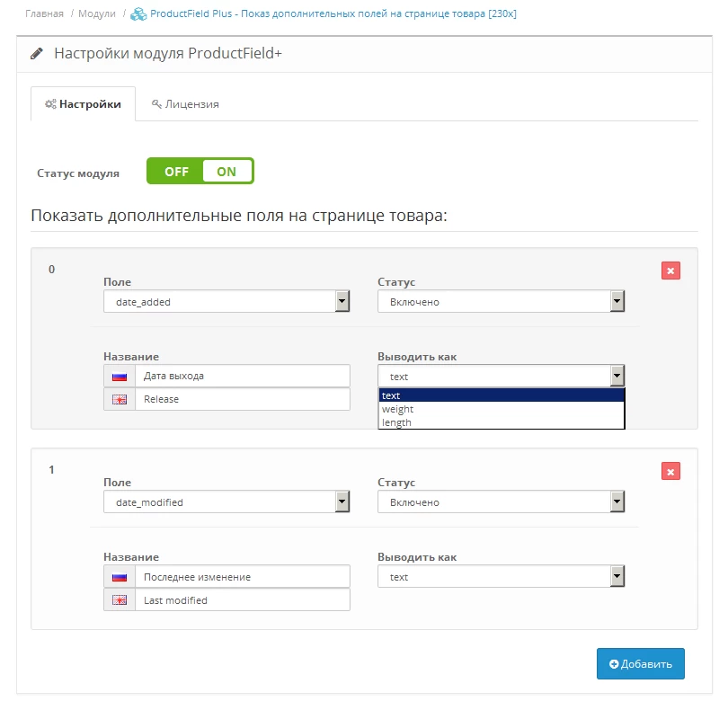
Task: Choose length option in dropdown list
Action: coord(502,422)
